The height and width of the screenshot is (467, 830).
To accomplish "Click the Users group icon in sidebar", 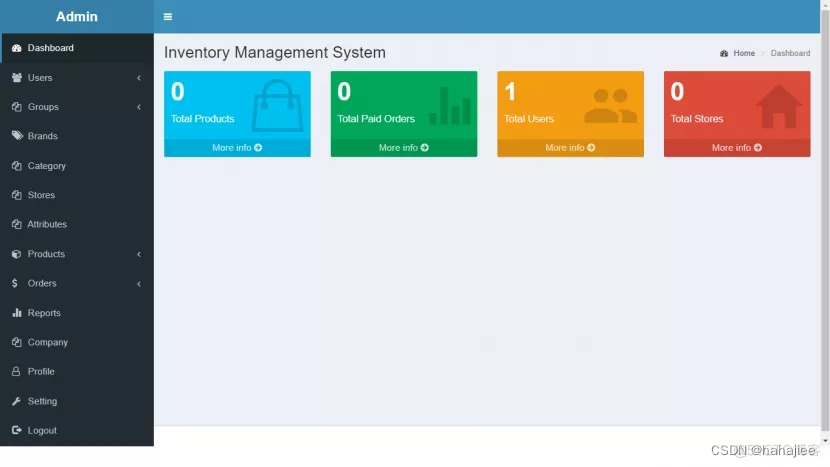I will click(x=17, y=78).
